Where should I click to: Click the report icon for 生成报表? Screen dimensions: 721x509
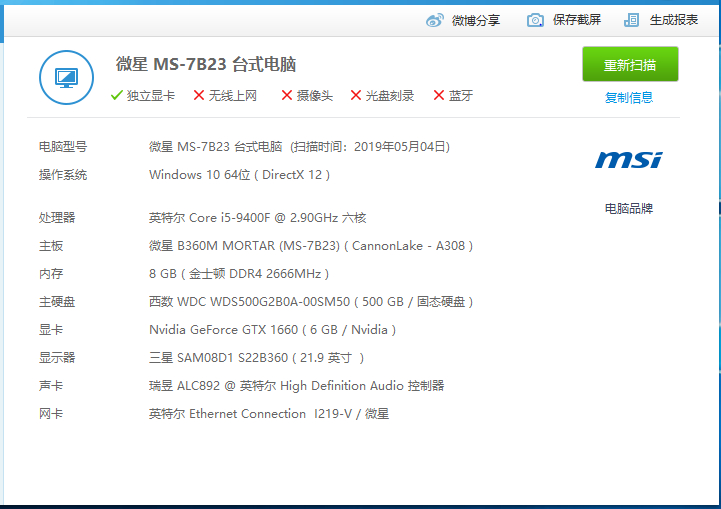click(631, 20)
